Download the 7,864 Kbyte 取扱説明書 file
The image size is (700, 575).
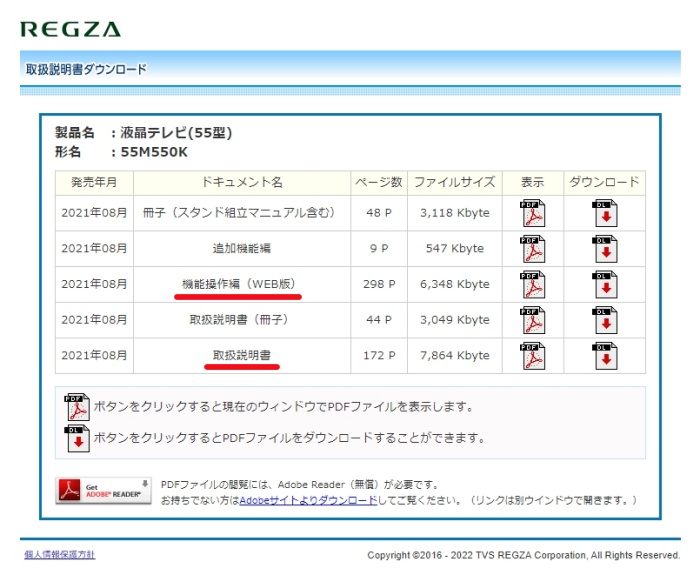click(x=605, y=356)
